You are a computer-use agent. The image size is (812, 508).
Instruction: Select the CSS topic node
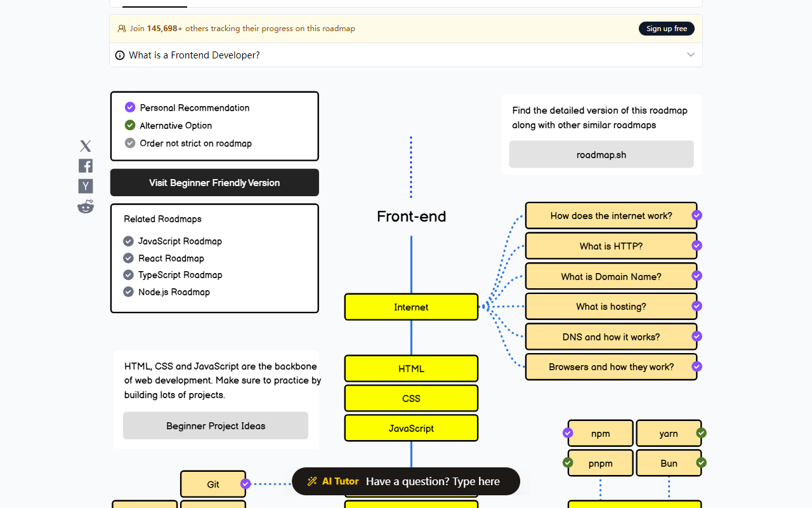click(411, 399)
